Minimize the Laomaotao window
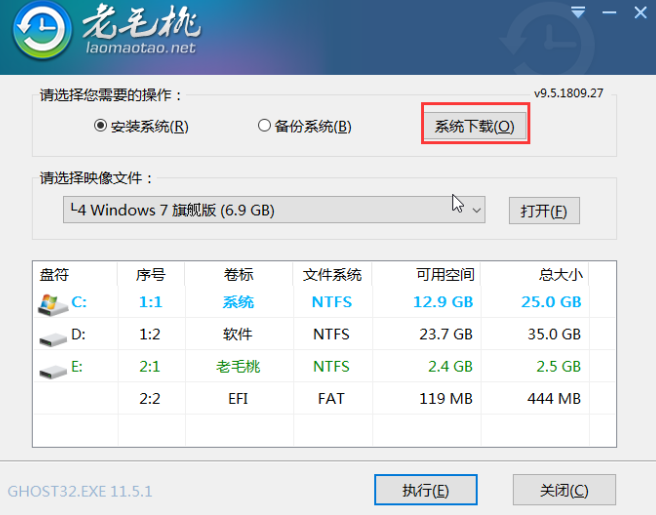The image size is (656, 515). coord(606,13)
